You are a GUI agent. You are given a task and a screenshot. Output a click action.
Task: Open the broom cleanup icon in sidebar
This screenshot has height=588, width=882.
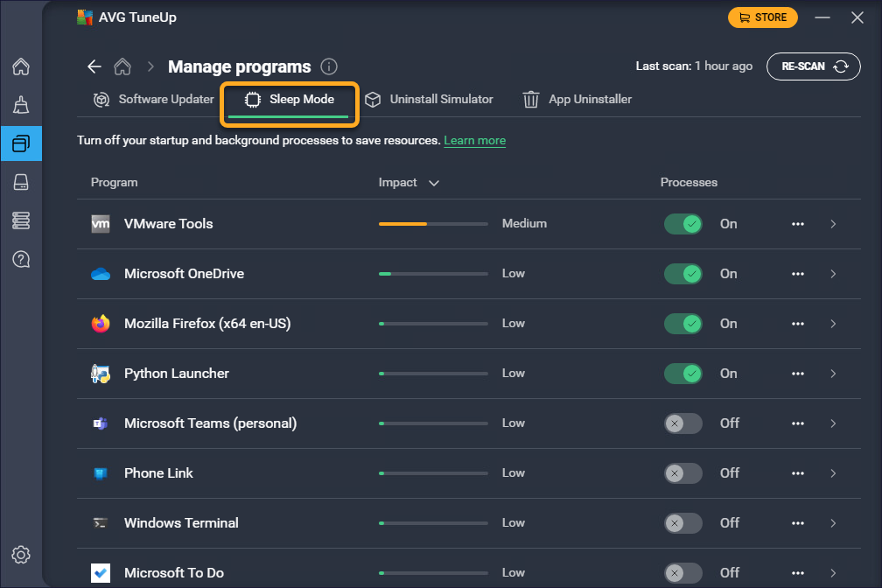[x=21, y=105]
